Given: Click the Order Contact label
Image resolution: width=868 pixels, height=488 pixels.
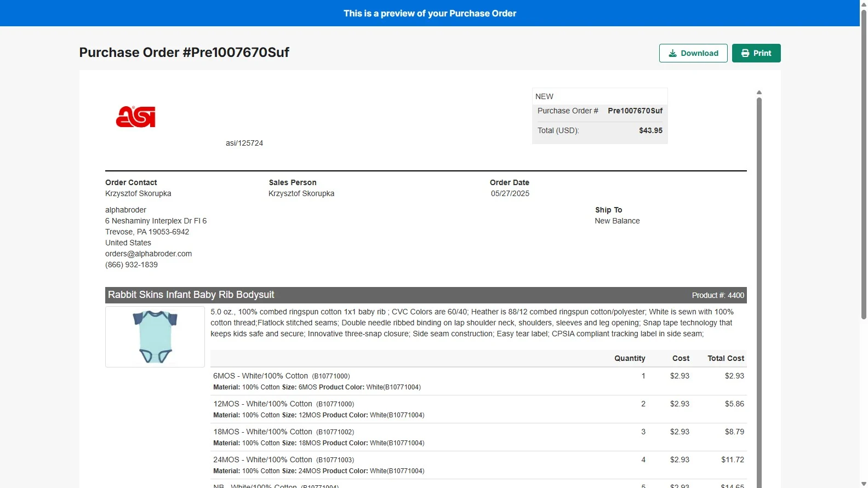Looking at the screenshot, I should pyautogui.click(x=131, y=182).
